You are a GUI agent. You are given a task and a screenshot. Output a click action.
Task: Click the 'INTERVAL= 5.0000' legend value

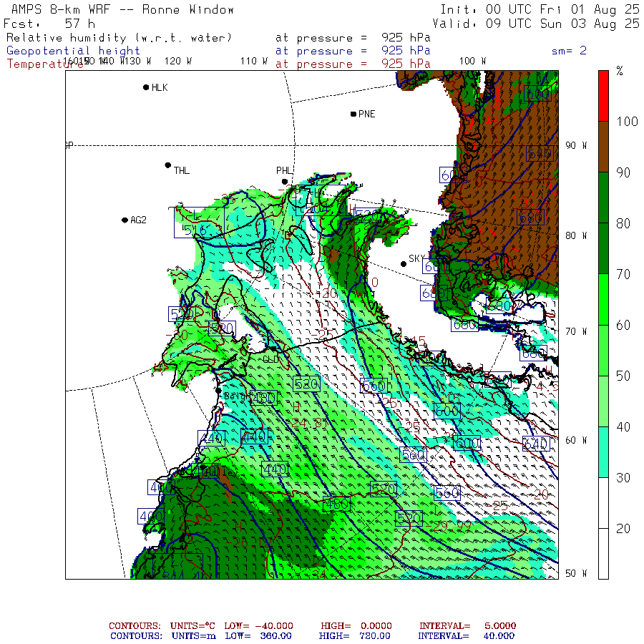point(468,626)
